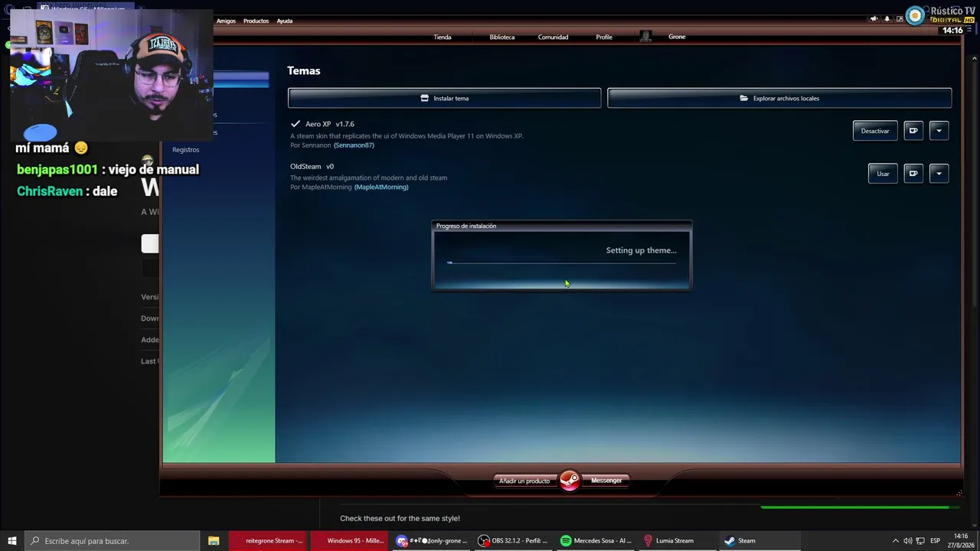The width and height of the screenshot is (980, 551).
Task: Expand the OldSteam theme options dropdown
Action: 939,174
